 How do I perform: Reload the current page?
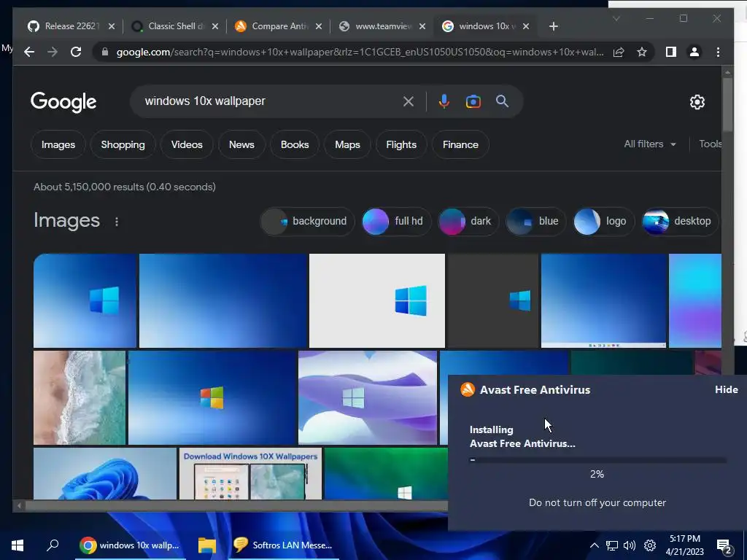76,52
